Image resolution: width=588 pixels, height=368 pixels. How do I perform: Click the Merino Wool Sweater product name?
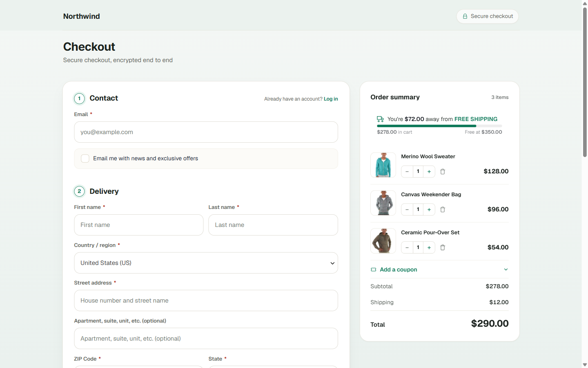coord(428,157)
